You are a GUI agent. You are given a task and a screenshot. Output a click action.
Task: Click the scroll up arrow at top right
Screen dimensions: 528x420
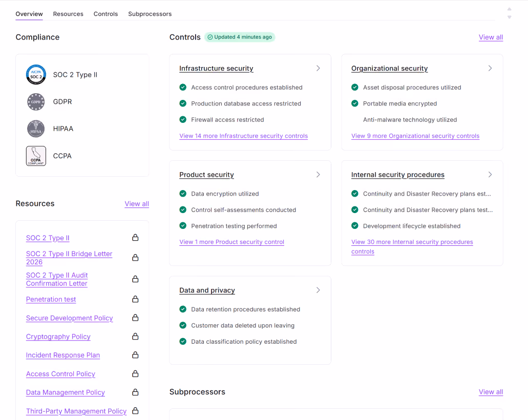509,9
